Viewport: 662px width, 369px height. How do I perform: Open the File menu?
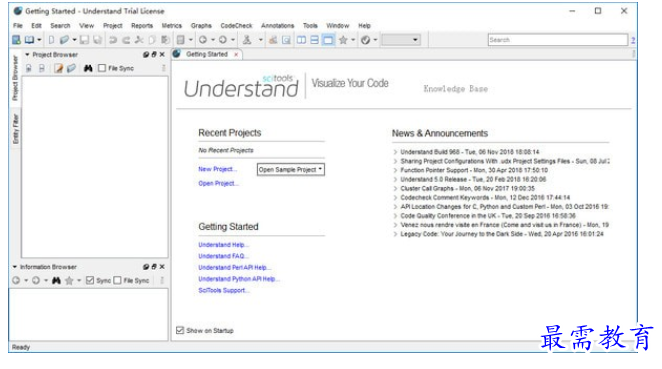pyautogui.click(x=18, y=26)
